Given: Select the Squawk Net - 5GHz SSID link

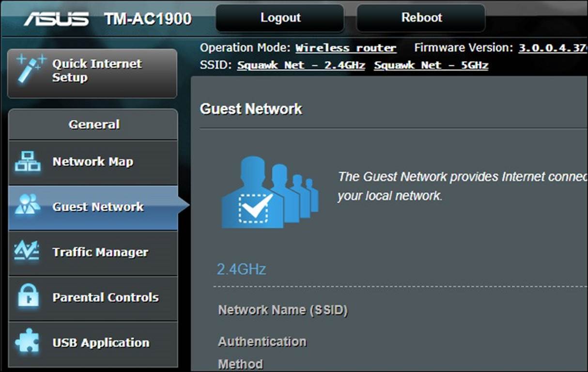Looking at the screenshot, I should click(431, 65).
